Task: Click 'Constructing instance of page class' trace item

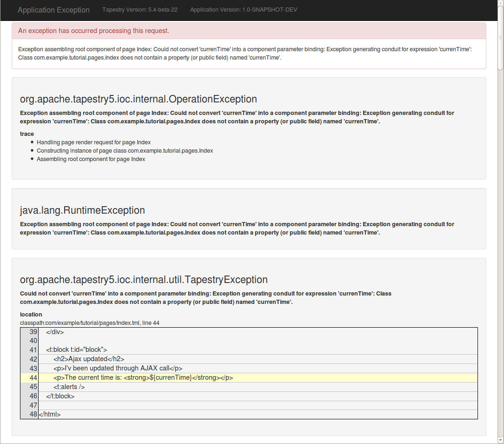Action: [125, 151]
